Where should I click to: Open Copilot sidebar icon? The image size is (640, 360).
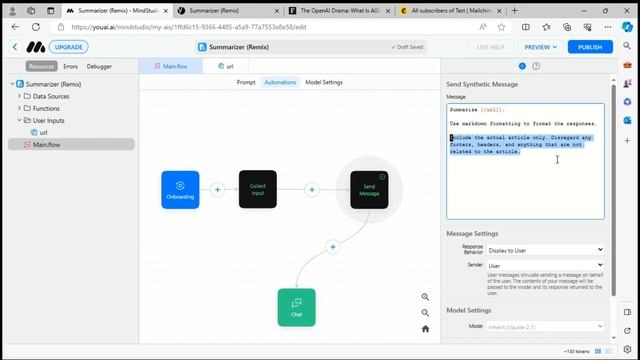(x=627, y=27)
